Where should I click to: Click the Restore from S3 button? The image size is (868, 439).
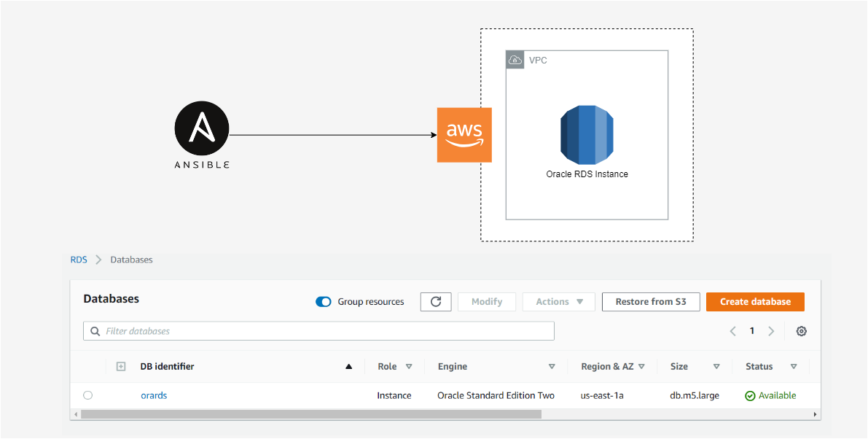click(651, 302)
